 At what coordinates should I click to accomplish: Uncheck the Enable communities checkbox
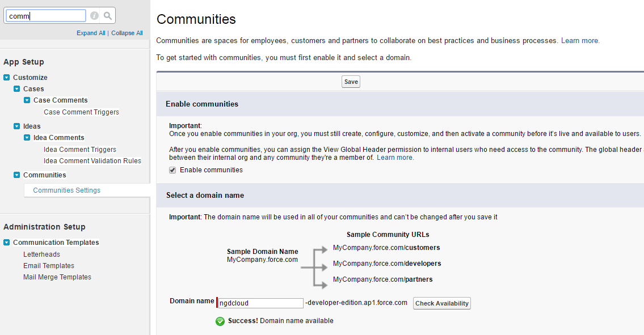click(172, 169)
